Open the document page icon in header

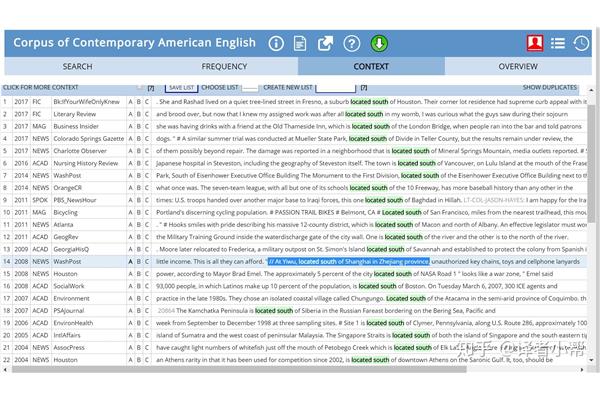tap(300, 44)
